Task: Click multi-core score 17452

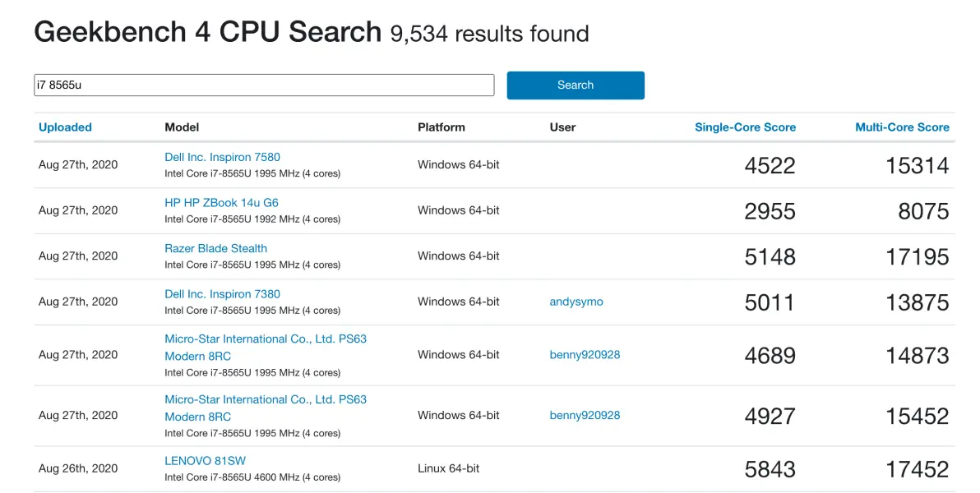Action: tap(917, 469)
